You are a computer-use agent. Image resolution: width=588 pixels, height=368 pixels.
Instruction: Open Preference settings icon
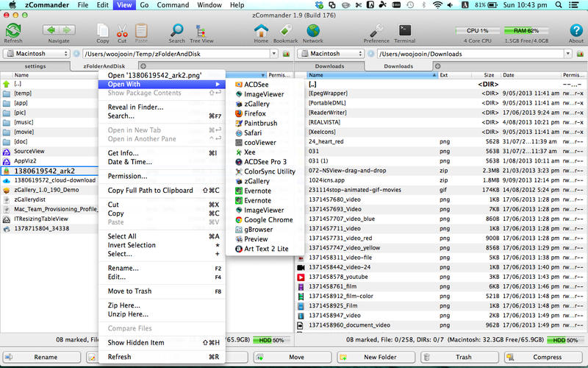(x=376, y=31)
